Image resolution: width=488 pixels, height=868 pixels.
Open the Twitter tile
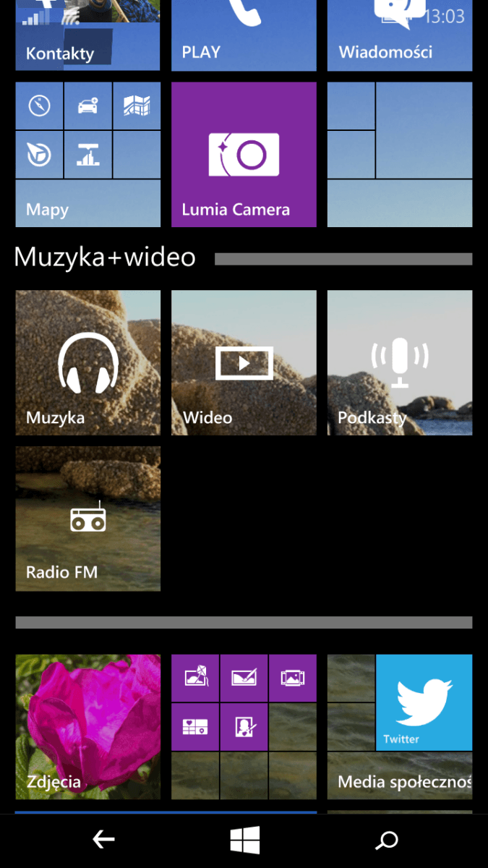pos(424,702)
